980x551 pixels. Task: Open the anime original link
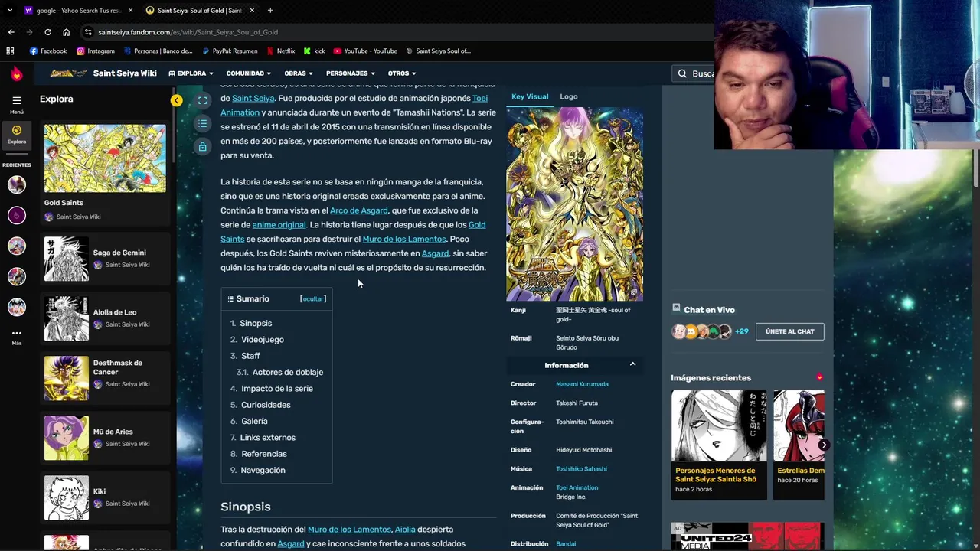coord(279,225)
